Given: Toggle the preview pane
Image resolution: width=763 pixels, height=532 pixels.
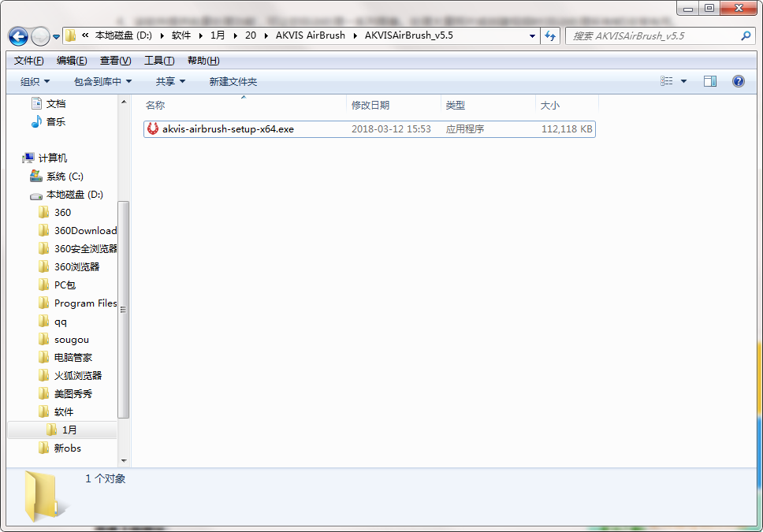Looking at the screenshot, I should [x=710, y=81].
